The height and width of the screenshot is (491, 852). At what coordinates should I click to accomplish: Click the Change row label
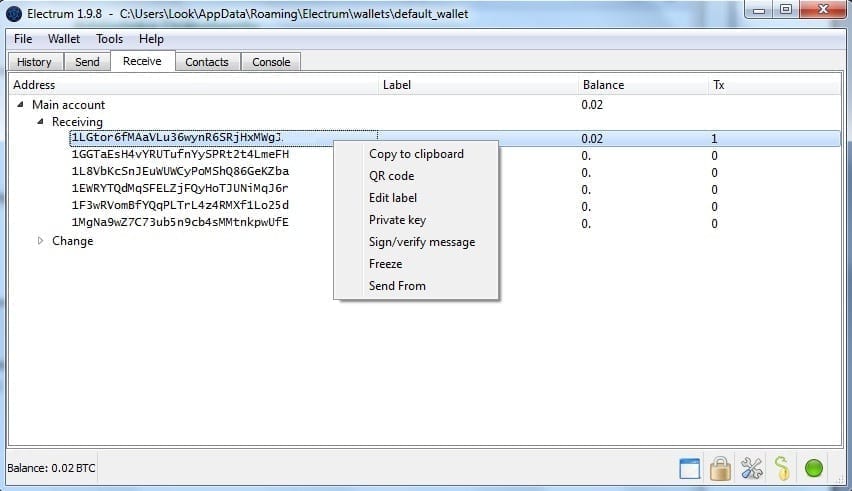pyautogui.click(x=72, y=241)
